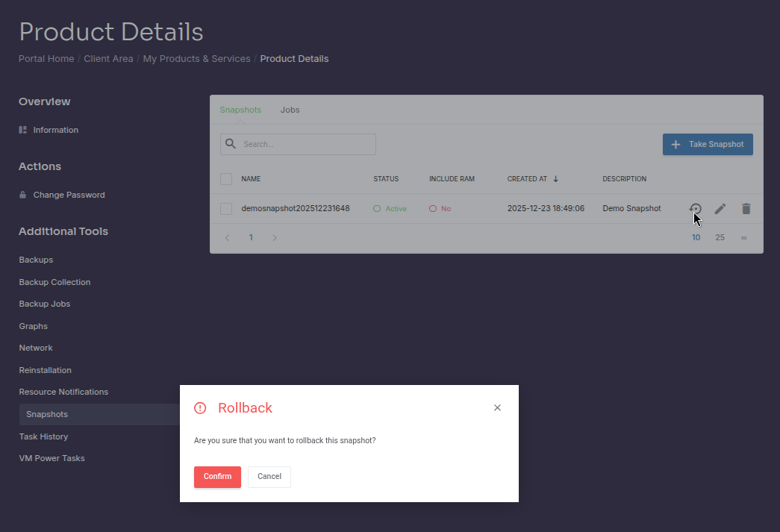Screen dimensions: 780x532
Task: Click the magnifier icon in the search field
Action: (x=231, y=143)
